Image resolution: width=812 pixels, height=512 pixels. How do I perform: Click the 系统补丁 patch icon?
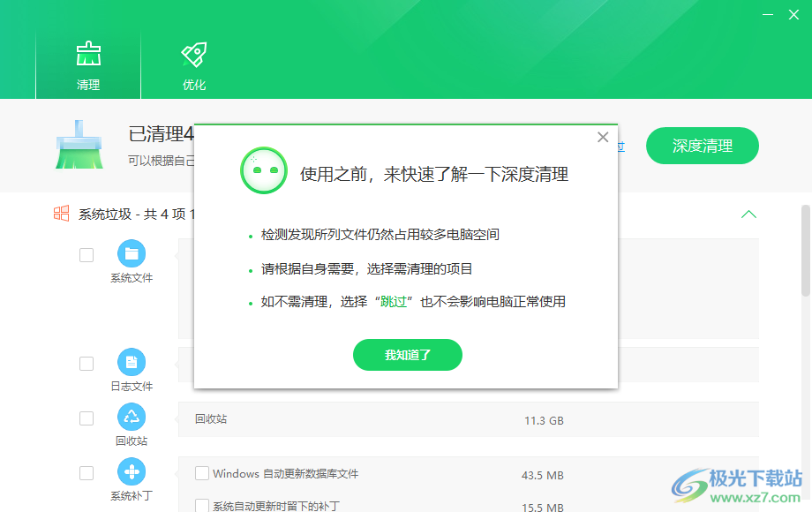coord(132,472)
